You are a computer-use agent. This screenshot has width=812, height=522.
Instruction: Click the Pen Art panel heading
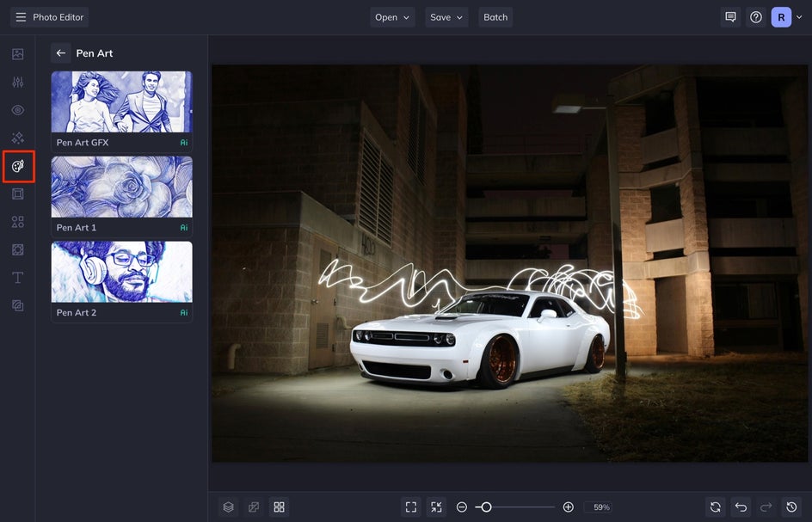click(x=95, y=52)
